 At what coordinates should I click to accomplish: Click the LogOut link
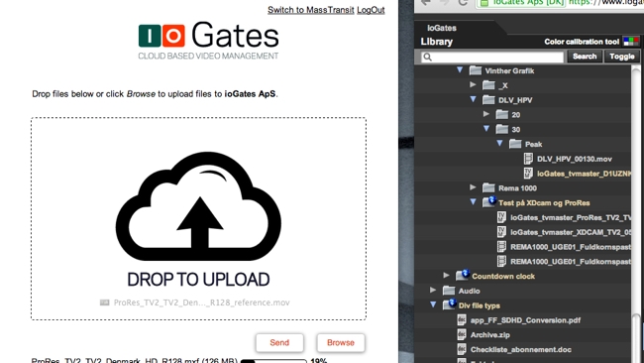click(371, 10)
